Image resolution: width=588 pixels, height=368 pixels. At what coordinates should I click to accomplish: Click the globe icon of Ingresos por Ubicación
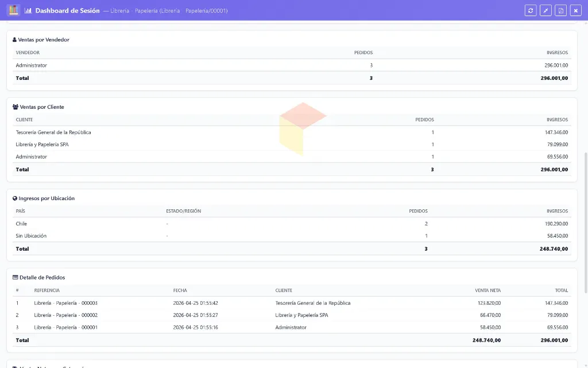pyautogui.click(x=15, y=198)
